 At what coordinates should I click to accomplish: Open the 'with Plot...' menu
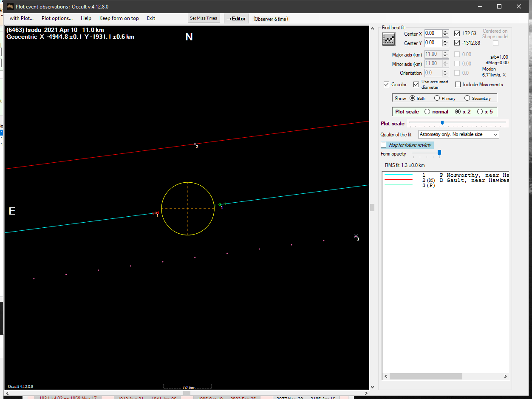click(x=22, y=18)
